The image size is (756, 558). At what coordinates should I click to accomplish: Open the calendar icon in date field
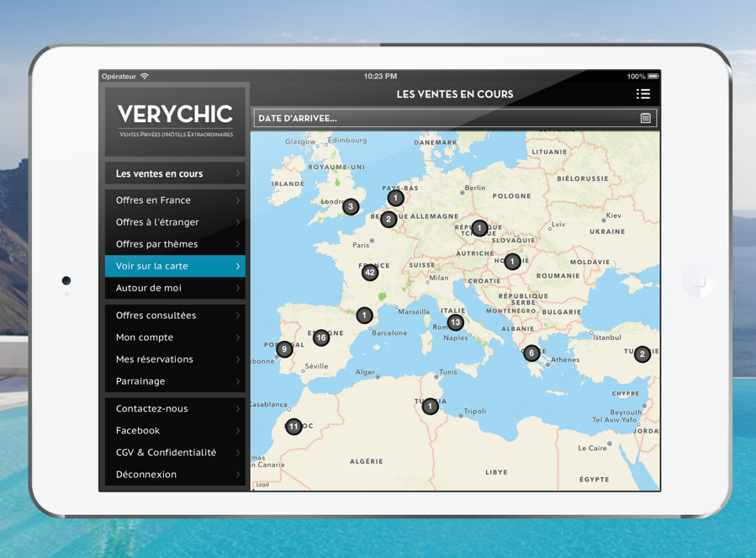pyautogui.click(x=646, y=118)
